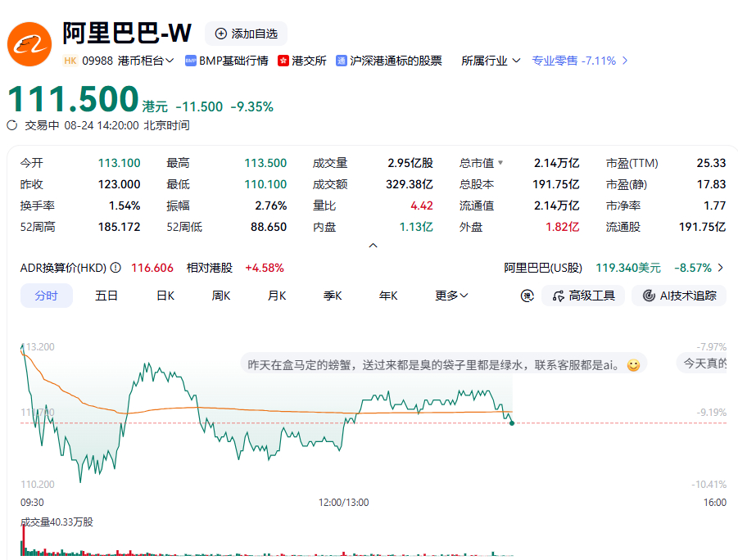
Task: Click the 相对港股 +4.58% value
Action: [x=265, y=268]
